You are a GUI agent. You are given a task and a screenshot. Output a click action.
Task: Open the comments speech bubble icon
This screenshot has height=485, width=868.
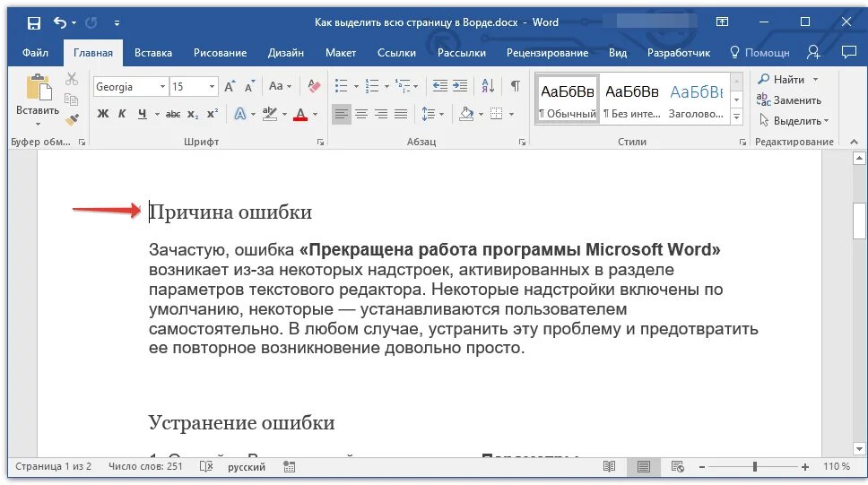tap(848, 52)
